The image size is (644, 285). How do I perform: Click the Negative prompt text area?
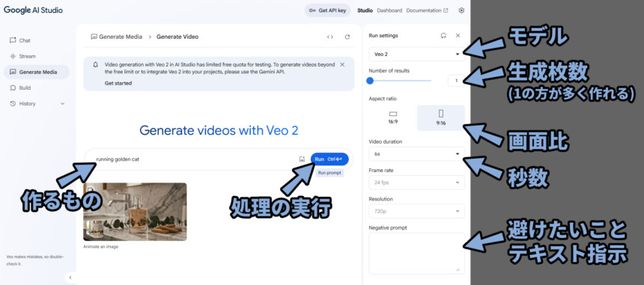click(x=417, y=253)
